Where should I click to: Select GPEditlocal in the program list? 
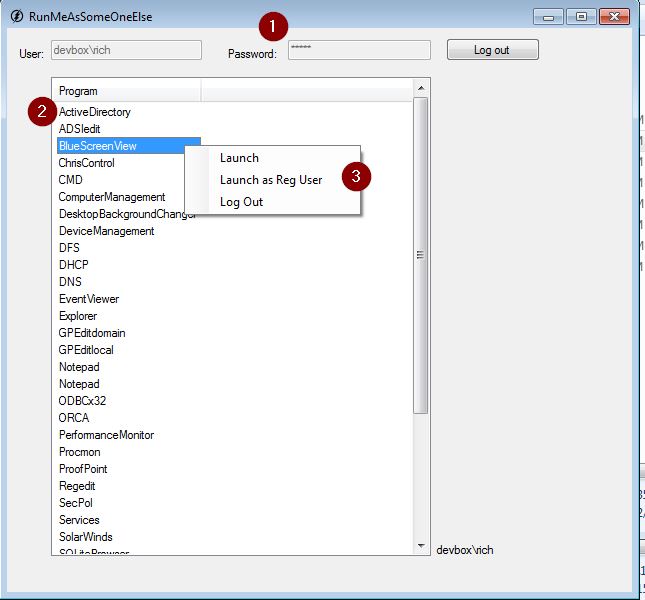(86, 350)
